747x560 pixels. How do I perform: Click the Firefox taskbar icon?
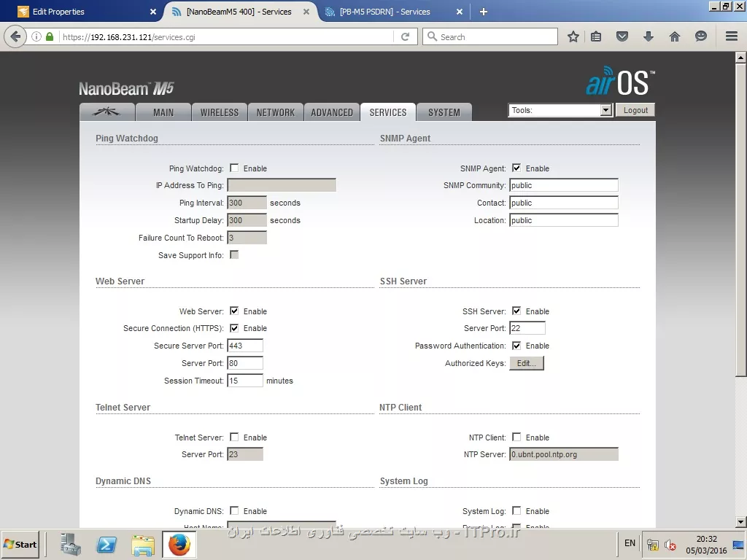coord(179,544)
